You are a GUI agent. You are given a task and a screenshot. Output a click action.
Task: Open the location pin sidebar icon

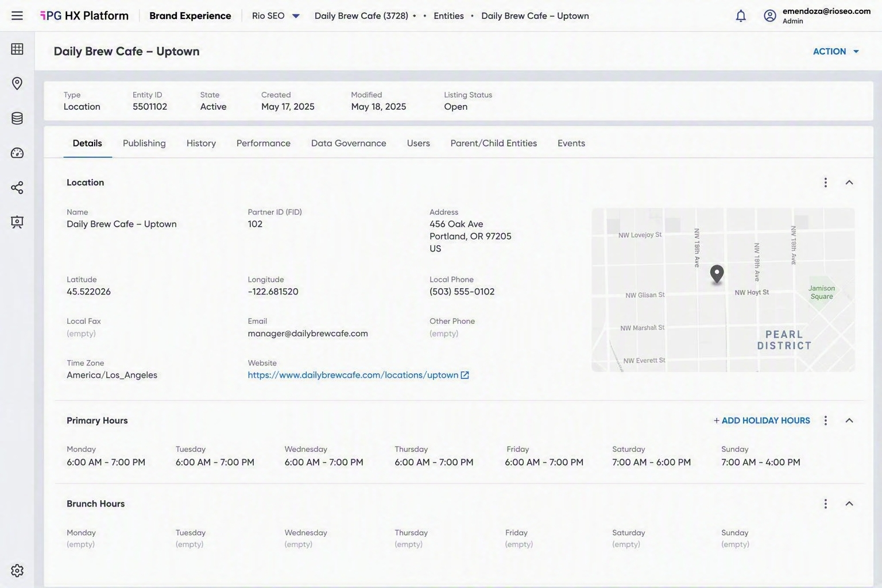[17, 83]
